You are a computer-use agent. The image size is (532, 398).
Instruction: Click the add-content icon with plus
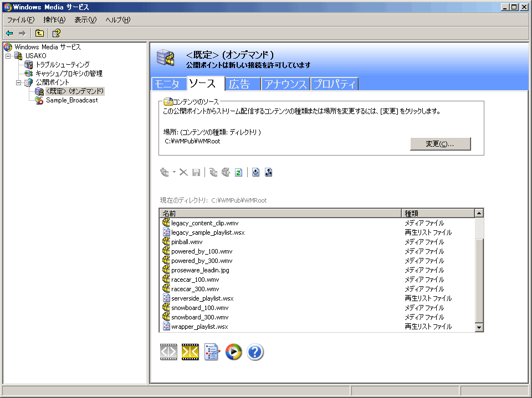pos(165,172)
